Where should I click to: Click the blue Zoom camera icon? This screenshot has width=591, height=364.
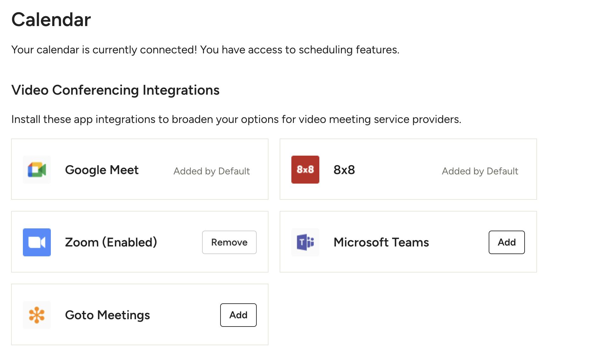(37, 242)
